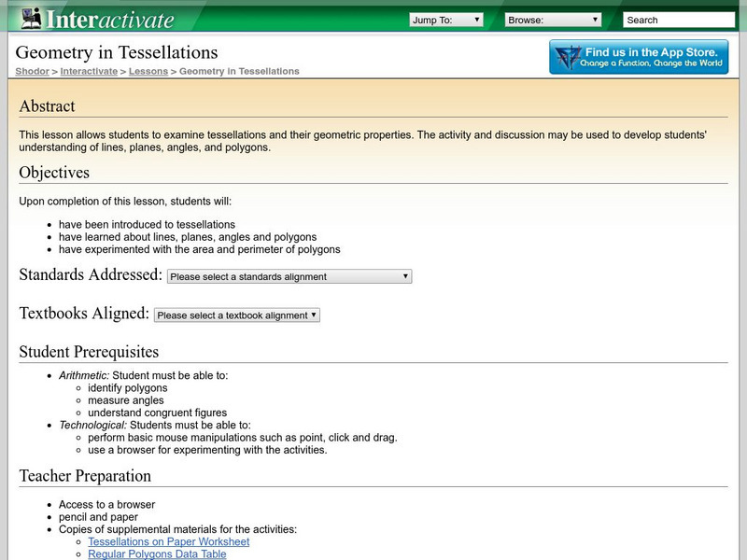This screenshot has width=747, height=560.
Task: Click the 'measure angles' list item
Action: pyautogui.click(x=126, y=400)
